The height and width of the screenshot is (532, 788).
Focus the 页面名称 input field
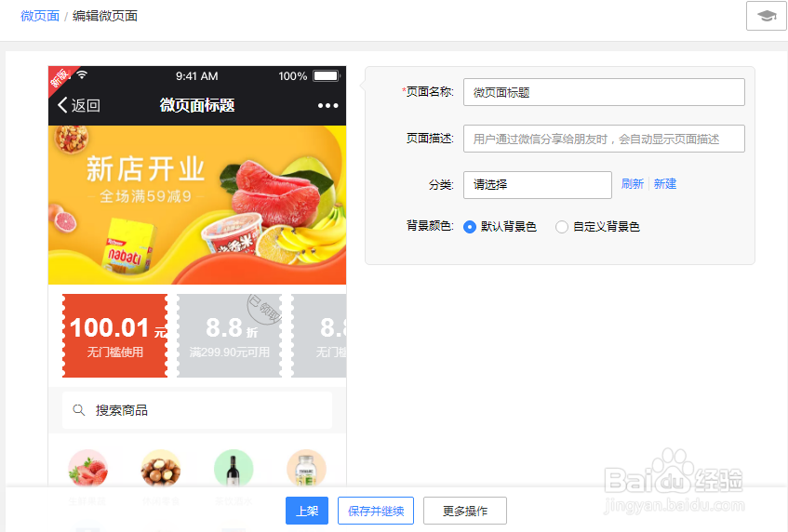tap(604, 92)
